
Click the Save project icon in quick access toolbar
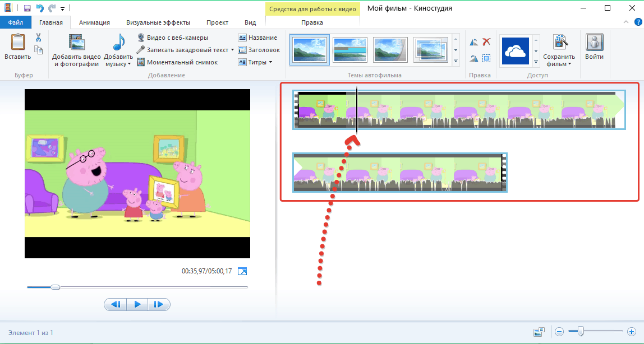pyautogui.click(x=27, y=8)
